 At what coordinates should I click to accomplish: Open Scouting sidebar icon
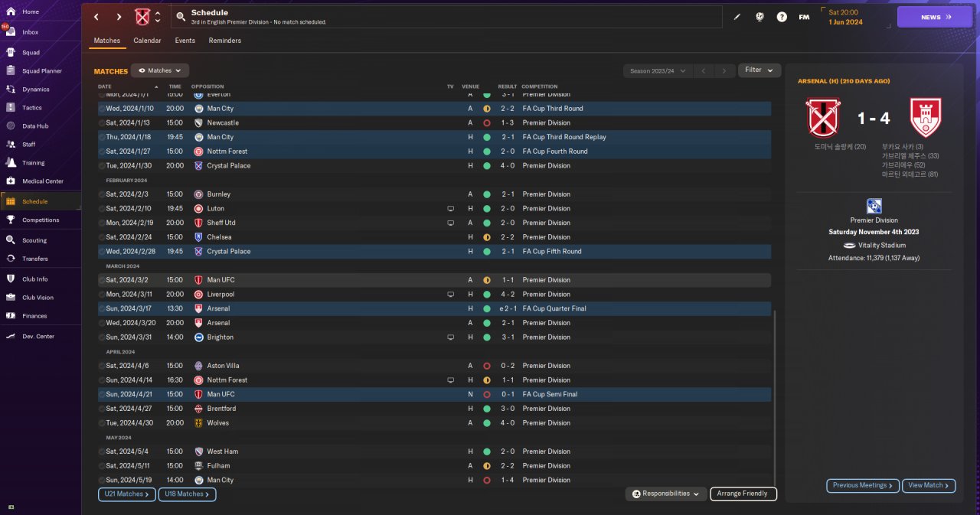tap(11, 240)
